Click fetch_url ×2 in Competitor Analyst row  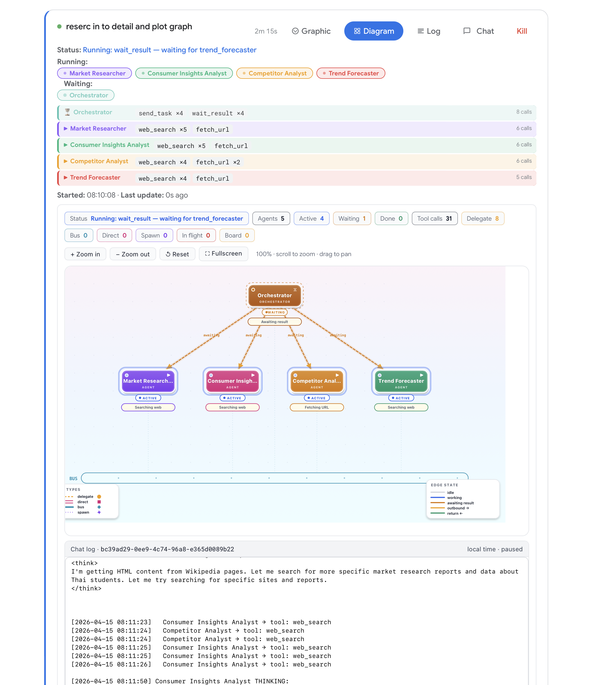[218, 162]
